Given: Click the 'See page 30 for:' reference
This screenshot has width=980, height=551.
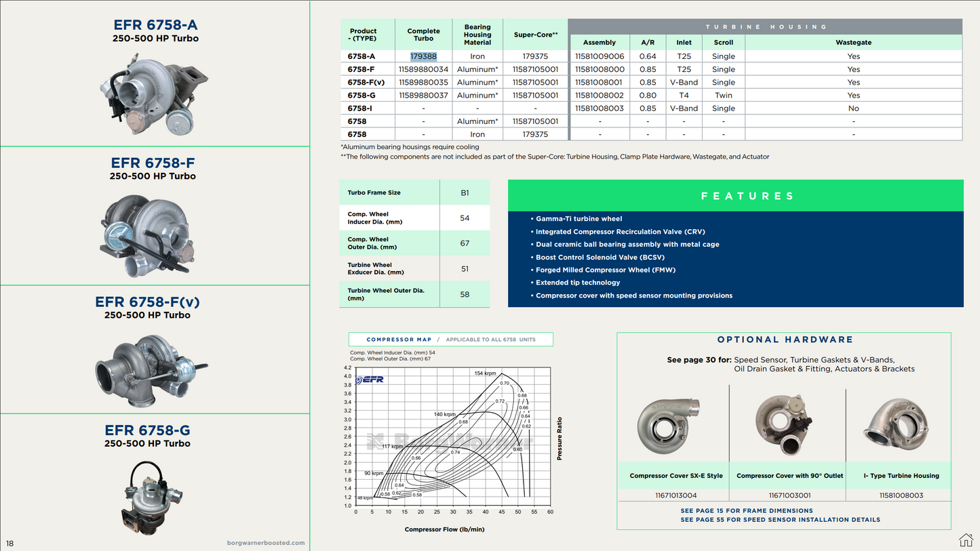Looking at the screenshot, I should 699,360.
